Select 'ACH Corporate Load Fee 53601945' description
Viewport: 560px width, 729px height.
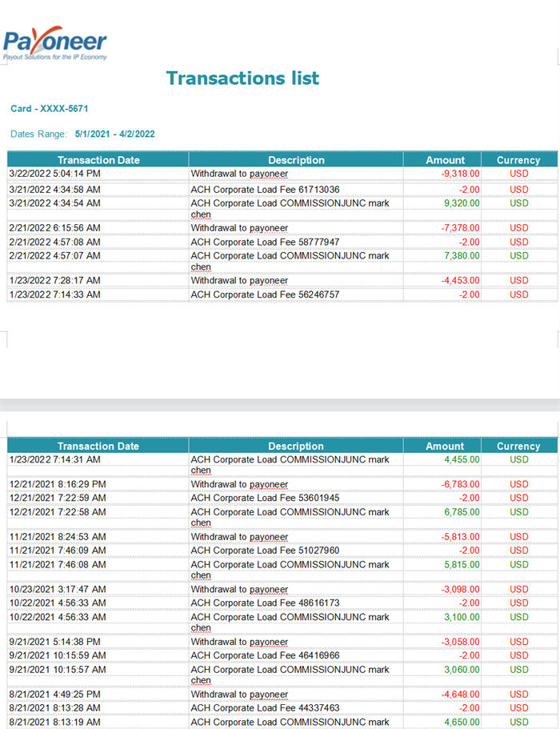coord(265,498)
